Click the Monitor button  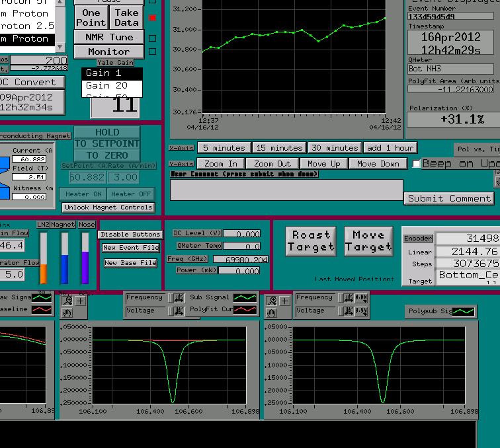(109, 52)
